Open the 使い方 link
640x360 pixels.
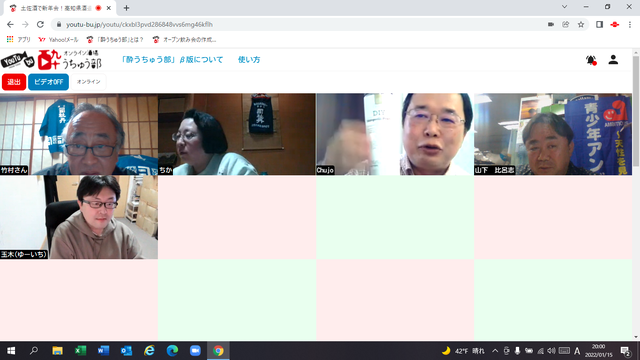249,60
